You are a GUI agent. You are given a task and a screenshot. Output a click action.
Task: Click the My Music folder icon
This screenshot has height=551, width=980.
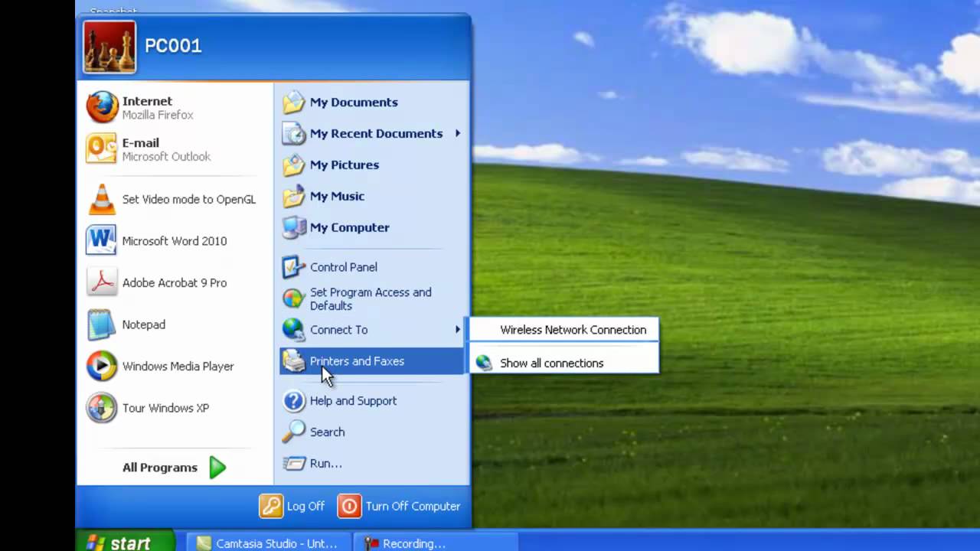point(294,196)
